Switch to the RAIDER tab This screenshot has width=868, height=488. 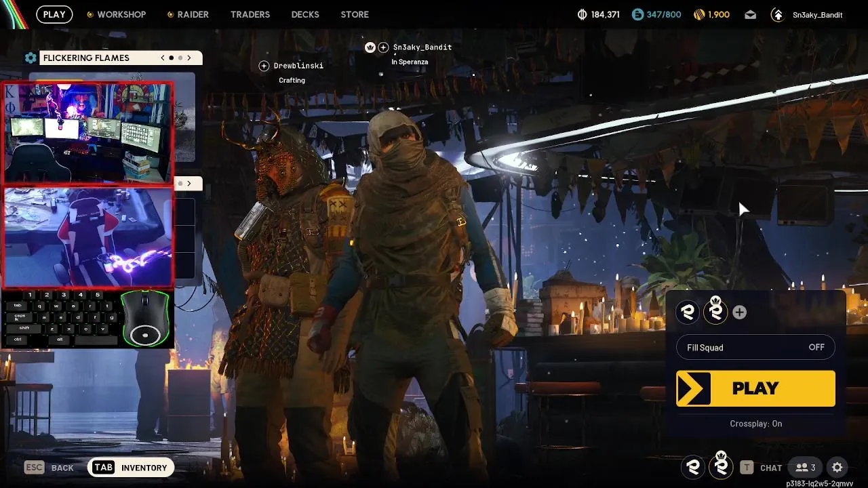pyautogui.click(x=188, y=14)
